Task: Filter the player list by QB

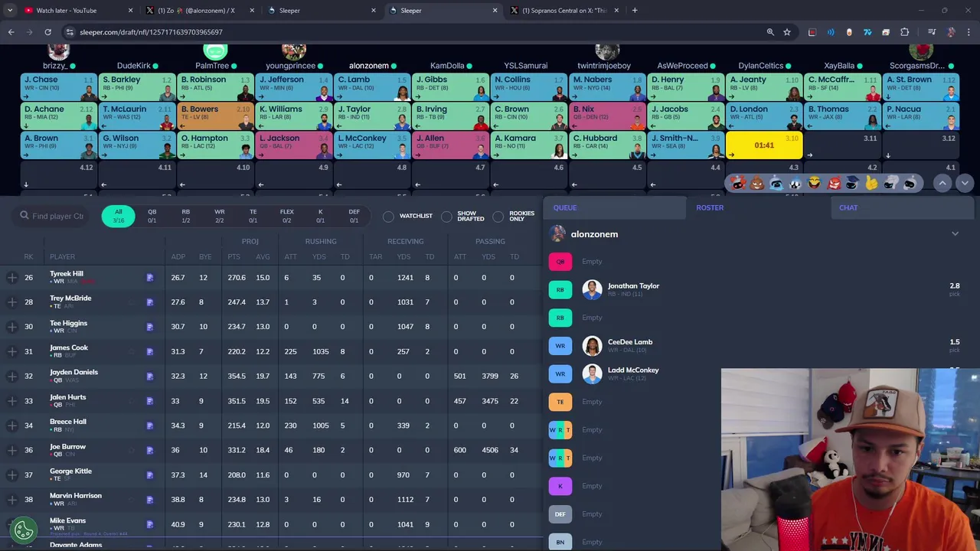Action: 152,216
